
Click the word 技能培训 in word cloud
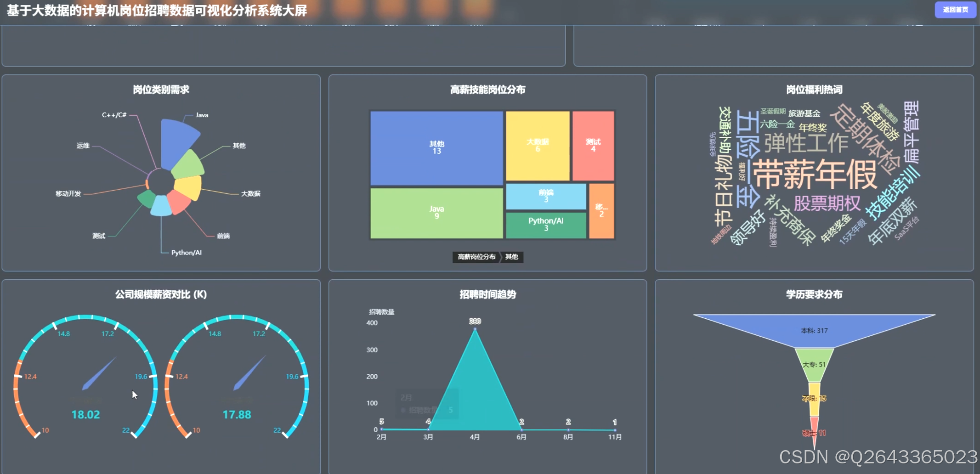click(892, 193)
